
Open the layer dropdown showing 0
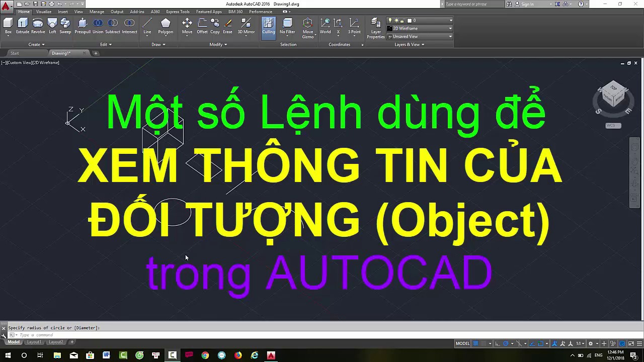(x=420, y=21)
